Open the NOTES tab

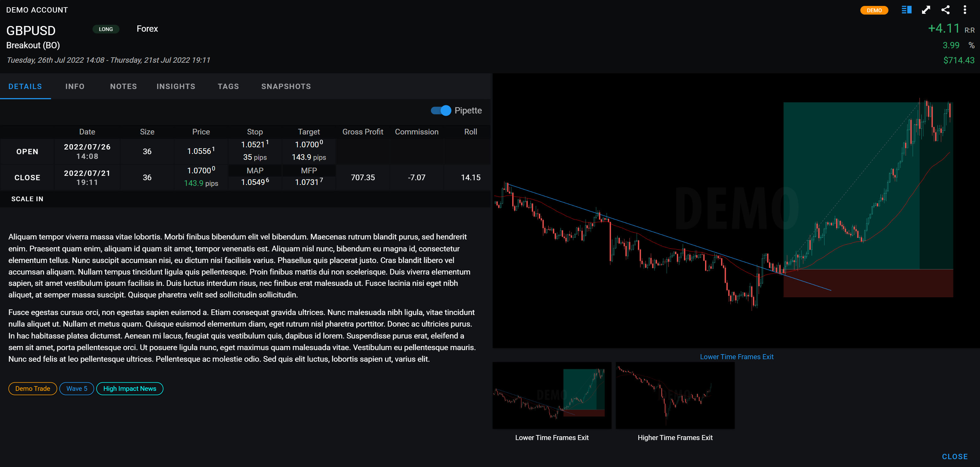[x=123, y=86]
